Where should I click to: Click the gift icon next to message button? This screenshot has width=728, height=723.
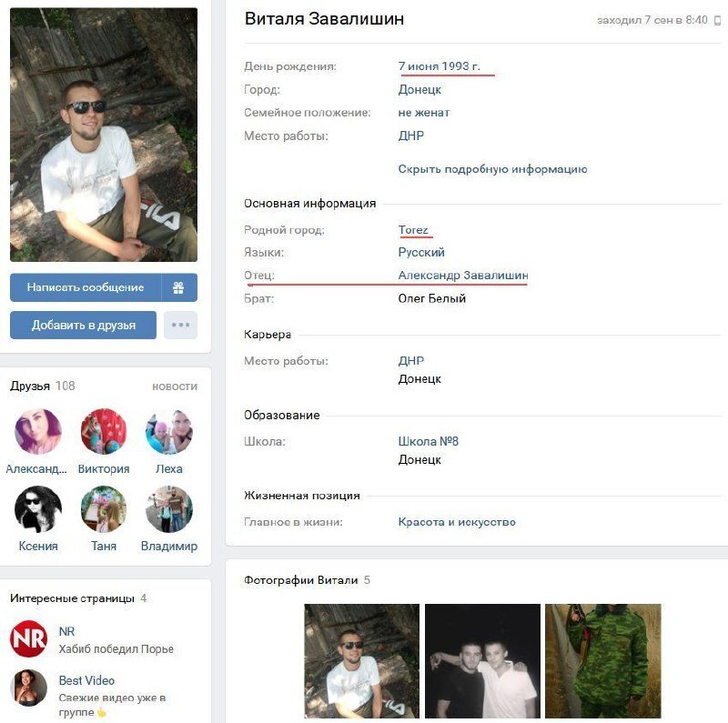click(178, 287)
